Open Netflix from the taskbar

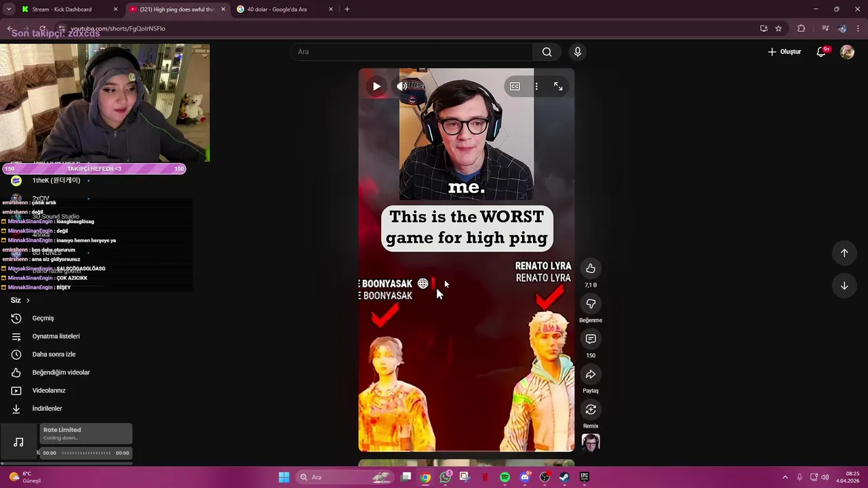pos(485,477)
